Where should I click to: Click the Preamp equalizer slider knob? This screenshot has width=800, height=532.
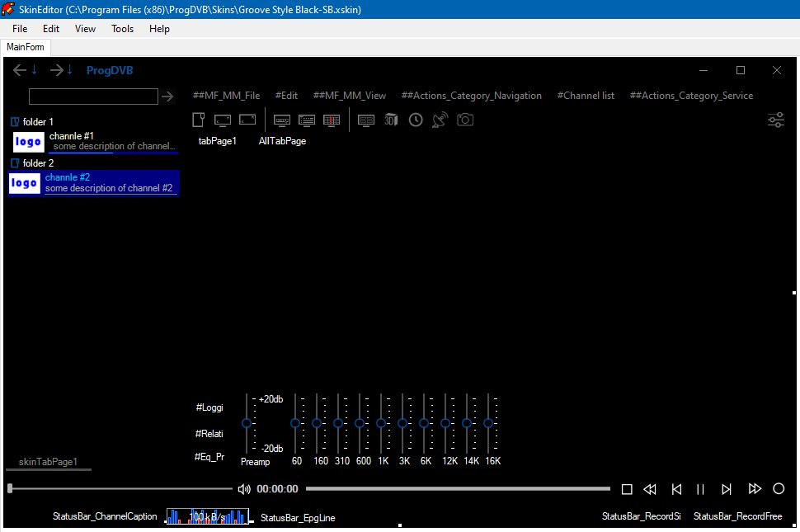pos(247,423)
